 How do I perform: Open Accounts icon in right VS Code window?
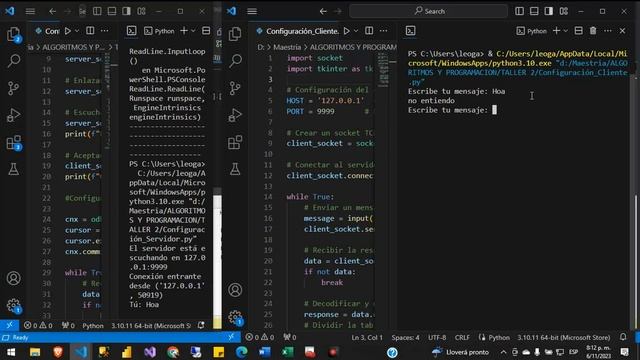coord(235,290)
